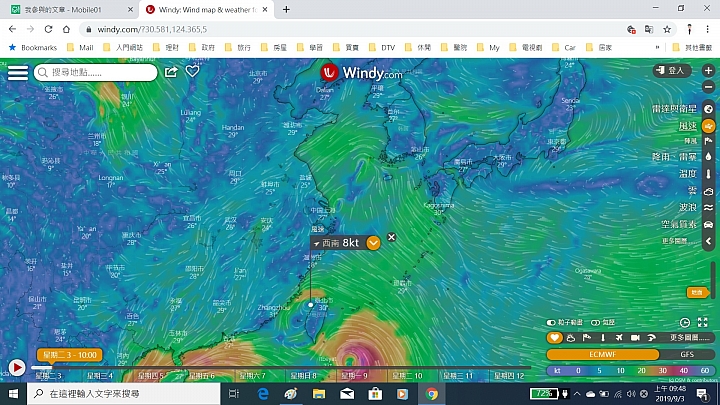Click the Windy.com logo
720x405 pixels.
click(x=361, y=73)
